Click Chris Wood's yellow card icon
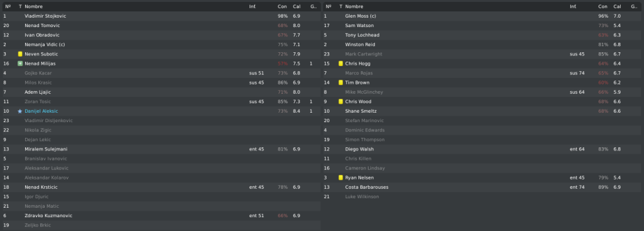This screenshot has width=644, height=231. [x=340, y=101]
